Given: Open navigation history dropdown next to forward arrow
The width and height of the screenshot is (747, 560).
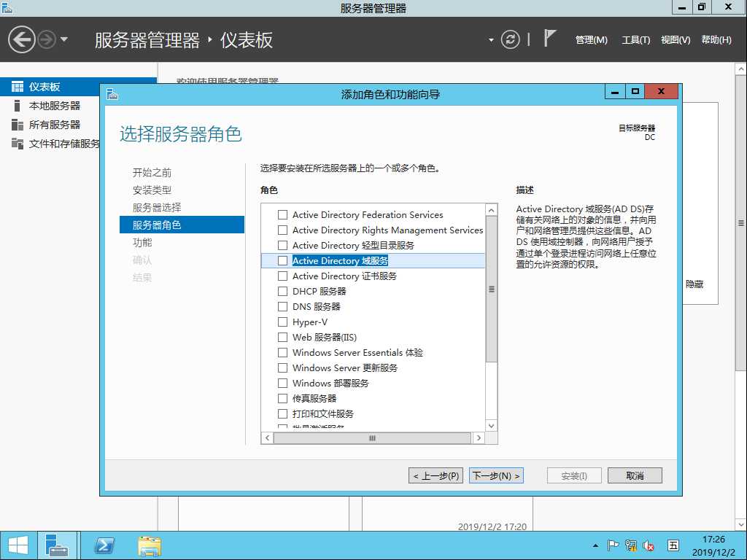Looking at the screenshot, I should 64,39.
